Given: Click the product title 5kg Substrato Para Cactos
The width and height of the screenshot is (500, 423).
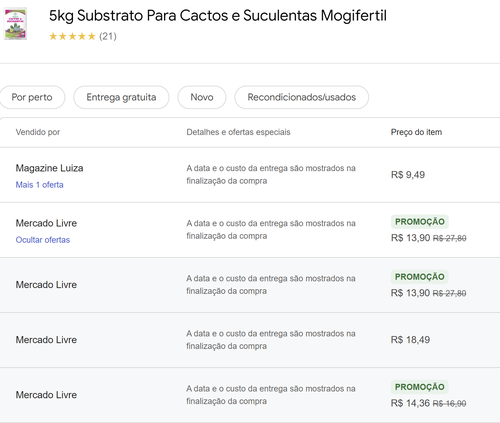Looking at the screenshot, I should click(x=218, y=16).
